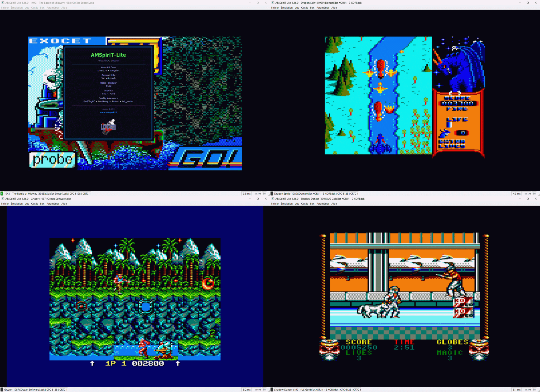
Task: Open Émulation menu in Gryzor window
Action: [x=17, y=204]
